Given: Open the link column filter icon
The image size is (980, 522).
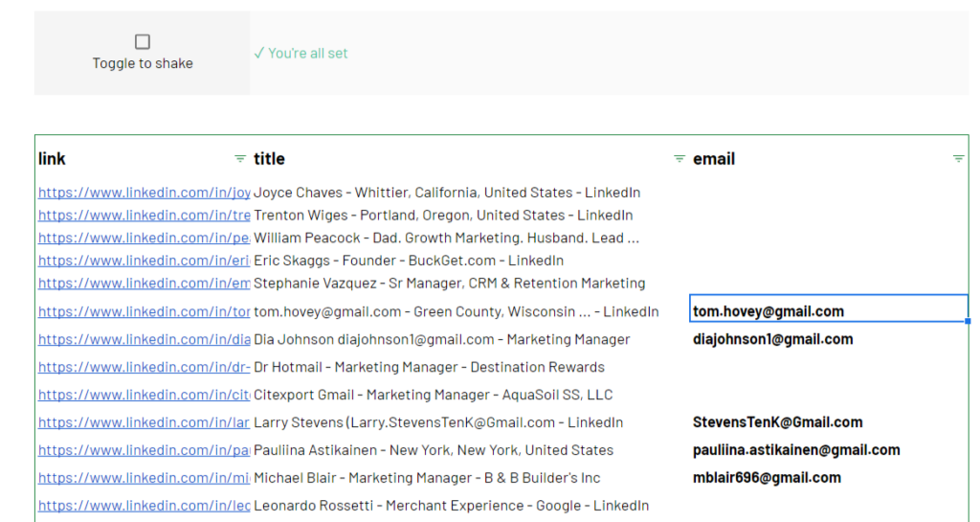Looking at the screenshot, I should pyautogui.click(x=240, y=159).
